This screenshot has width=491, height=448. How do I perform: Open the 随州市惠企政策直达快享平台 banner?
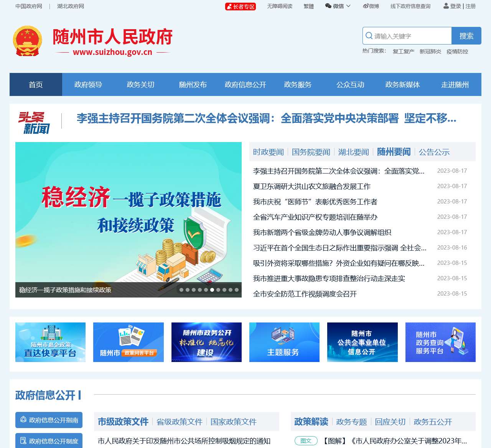[51, 342]
